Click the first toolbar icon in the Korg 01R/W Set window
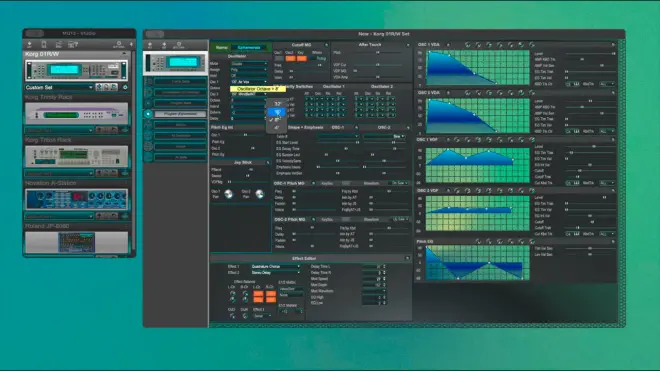The width and height of the screenshot is (660, 371). tap(150, 45)
